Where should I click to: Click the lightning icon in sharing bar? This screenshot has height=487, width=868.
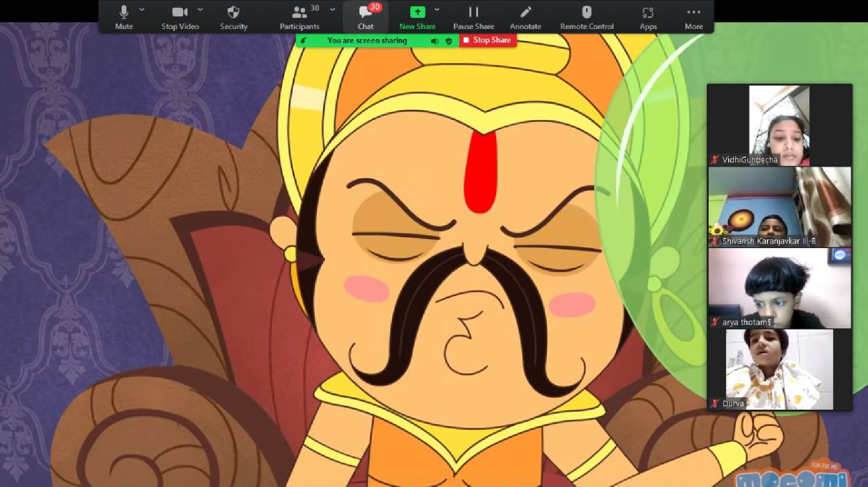coord(304,41)
